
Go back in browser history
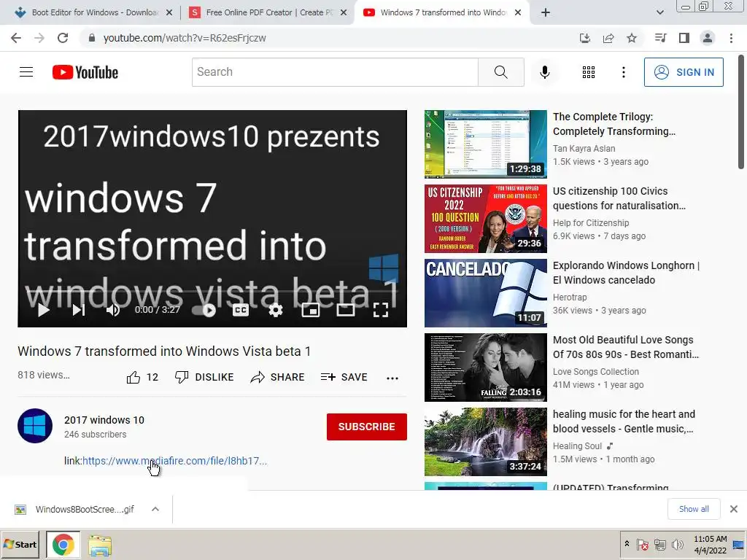16,38
